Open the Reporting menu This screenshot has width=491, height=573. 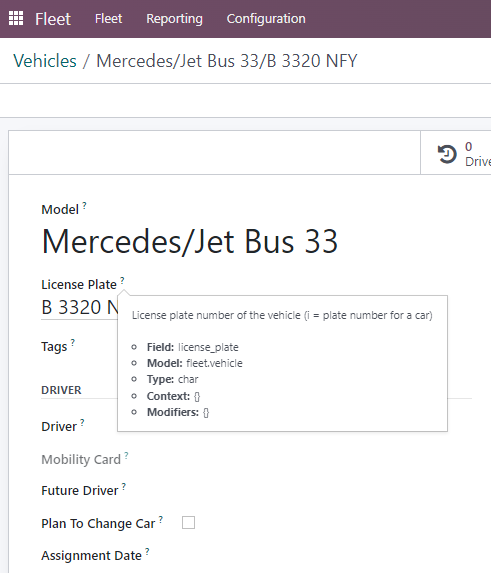174,18
